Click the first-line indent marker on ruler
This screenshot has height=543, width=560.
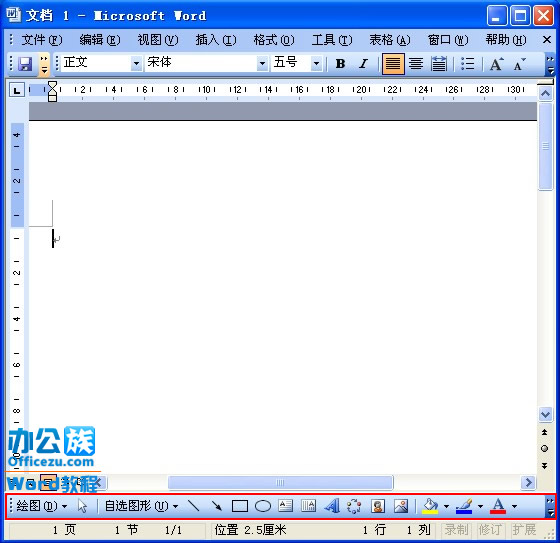(x=52, y=85)
